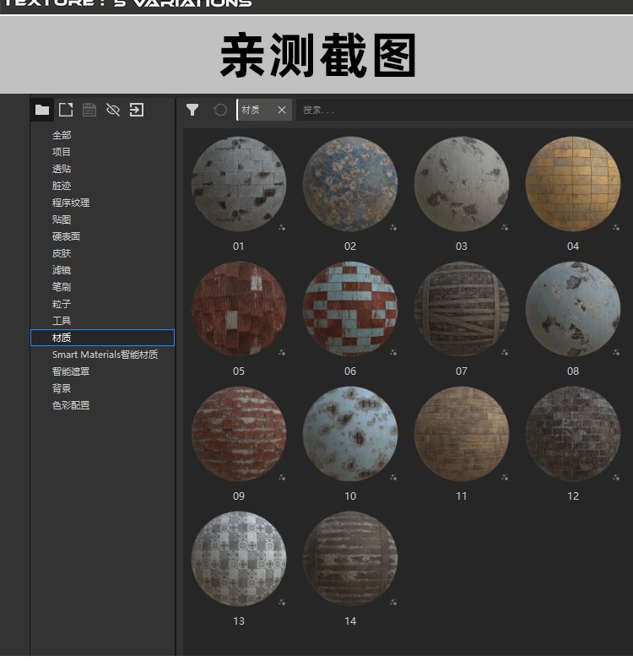Image resolution: width=633 pixels, height=672 pixels.
Task: Open the funnel filter icon
Action: [x=192, y=110]
